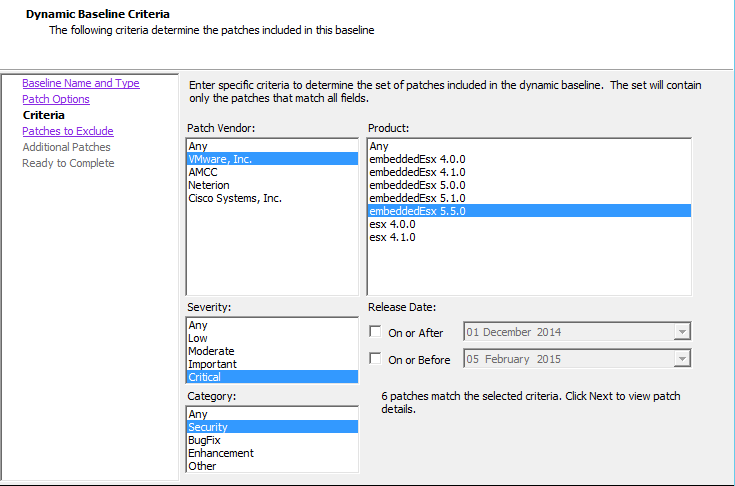Select esx 4.1.0 product
Screen dimensions: 735x486
(x=392, y=237)
